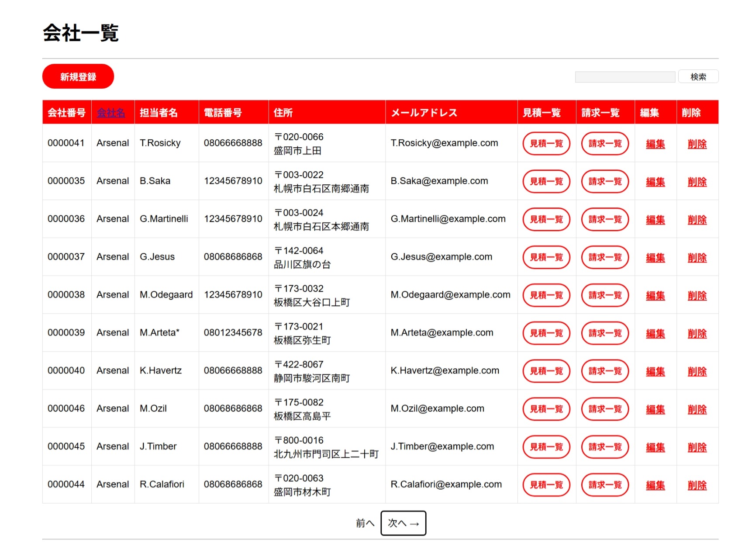Open 見積一覧 for M.Odegaard
752x560 pixels.
[x=546, y=295]
